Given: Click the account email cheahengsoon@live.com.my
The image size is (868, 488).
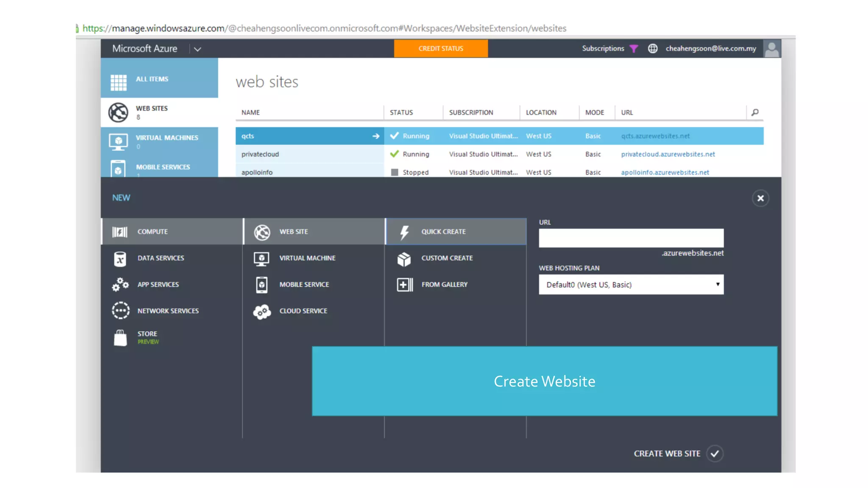Looking at the screenshot, I should coord(711,48).
